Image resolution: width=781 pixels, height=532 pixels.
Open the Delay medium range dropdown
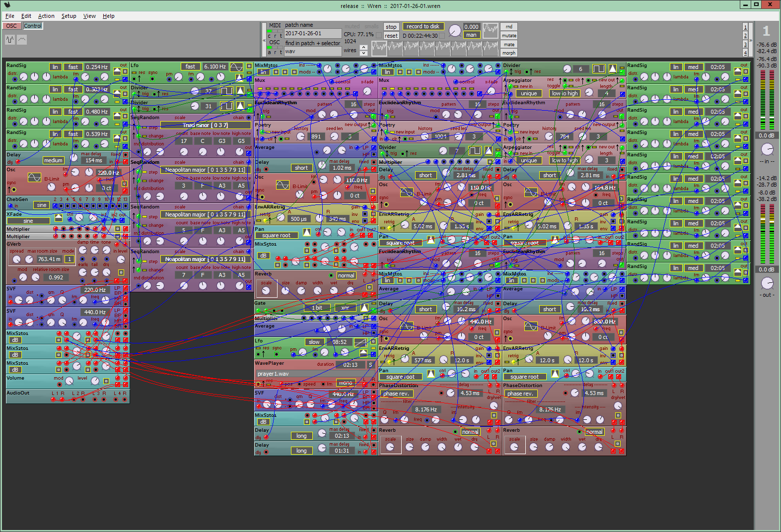[x=53, y=160]
